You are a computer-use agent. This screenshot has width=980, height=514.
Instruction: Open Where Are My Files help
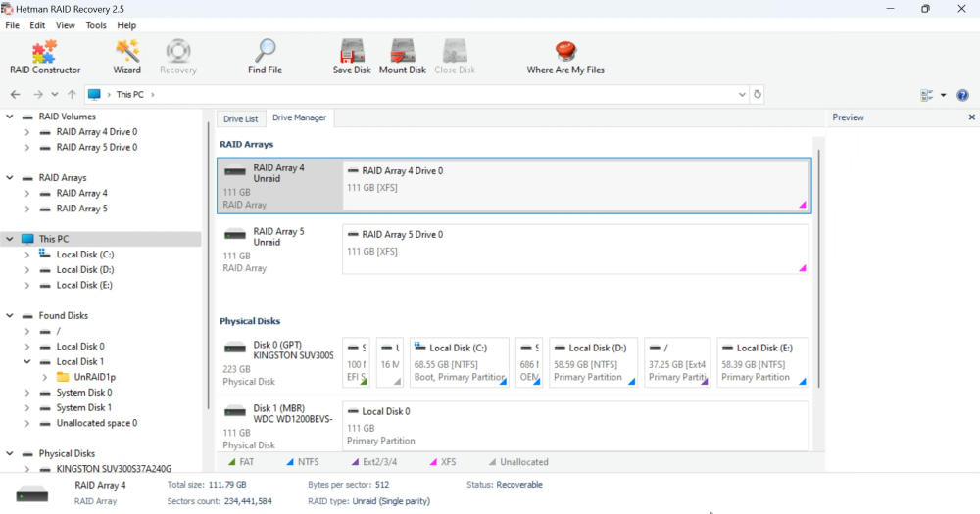pos(565,57)
